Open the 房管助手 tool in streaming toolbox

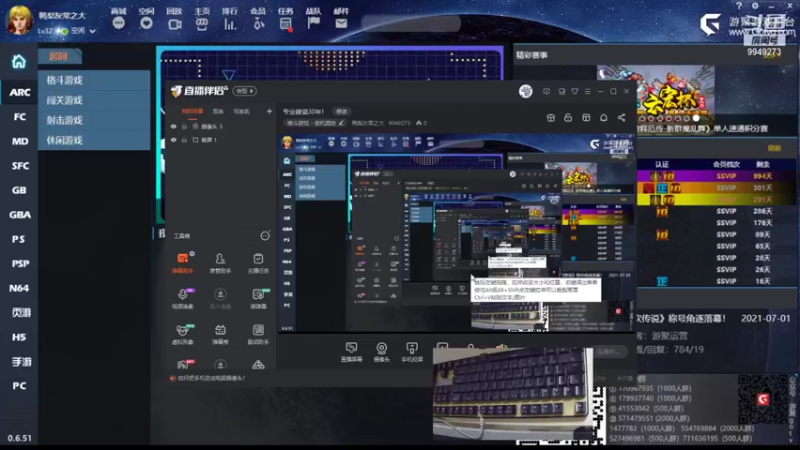(220, 262)
